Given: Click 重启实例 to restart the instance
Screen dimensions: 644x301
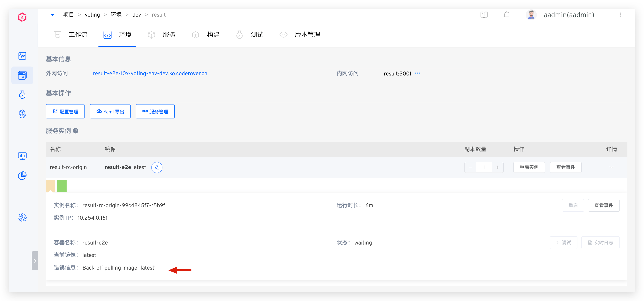Looking at the screenshot, I should pos(529,167).
